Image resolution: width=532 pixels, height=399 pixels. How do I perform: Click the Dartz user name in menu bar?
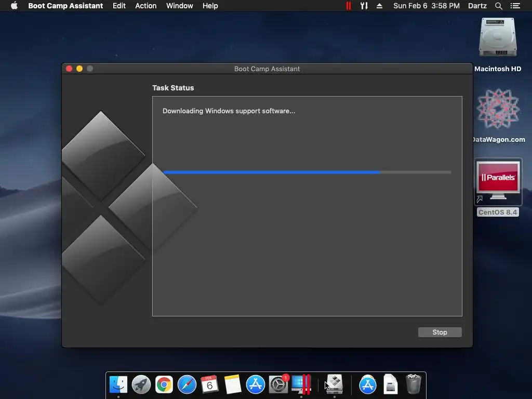pos(477,6)
